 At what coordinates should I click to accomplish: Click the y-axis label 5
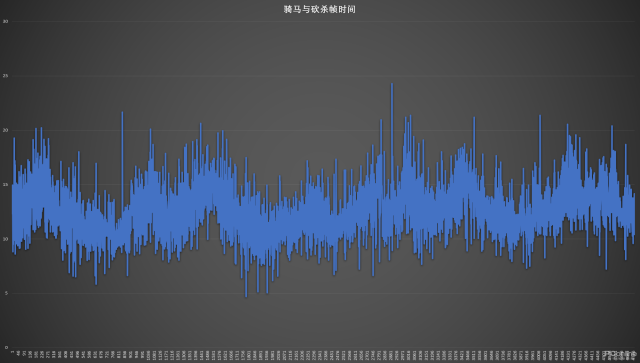point(7,293)
